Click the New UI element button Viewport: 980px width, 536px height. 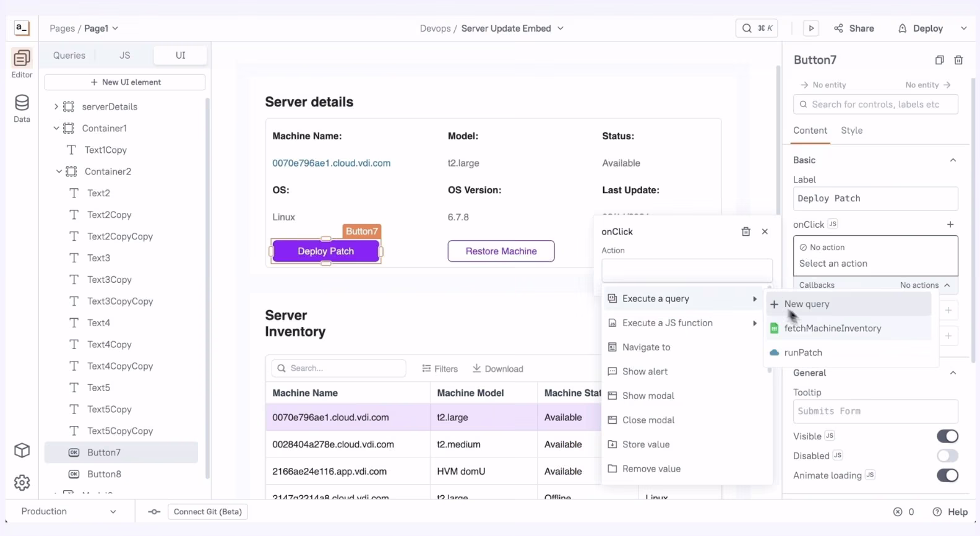pos(125,82)
